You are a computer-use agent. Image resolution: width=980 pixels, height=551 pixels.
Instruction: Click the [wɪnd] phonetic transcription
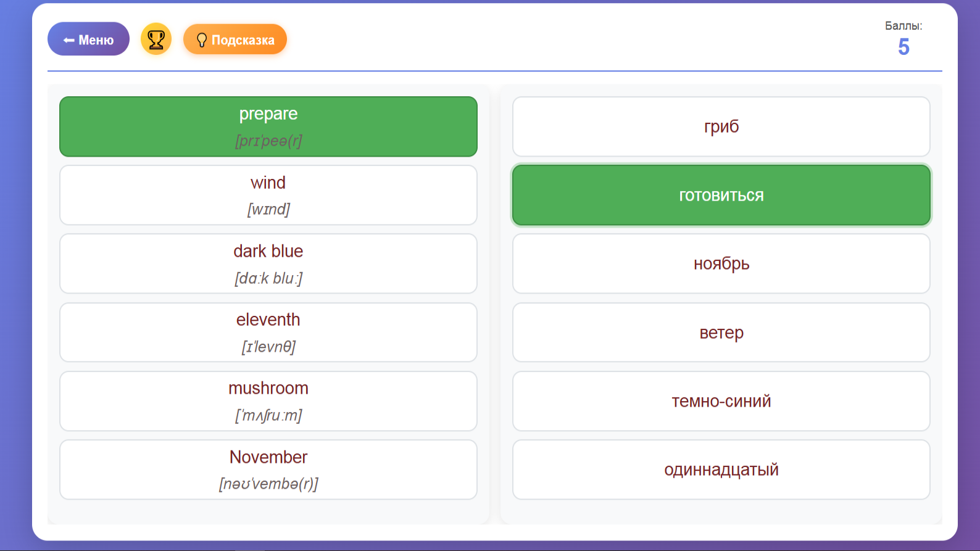tap(268, 209)
